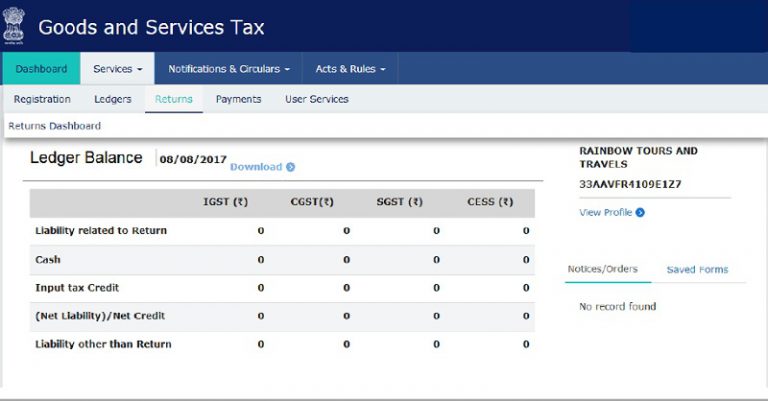This screenshot has width=768, height=401.
Task: Expand Notifications & Circulars dropdown
Action: point(229,69)
